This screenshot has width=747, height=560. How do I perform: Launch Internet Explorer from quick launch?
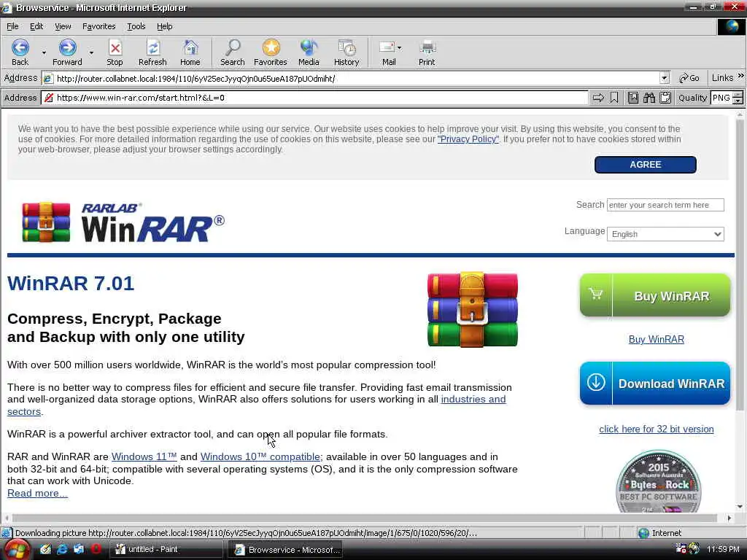(62, 549)
